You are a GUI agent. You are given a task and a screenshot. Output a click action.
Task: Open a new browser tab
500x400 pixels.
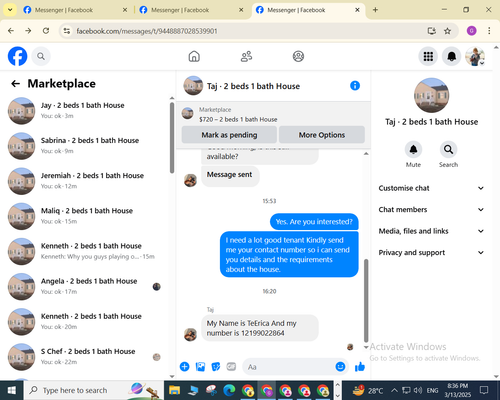point(375,10)
